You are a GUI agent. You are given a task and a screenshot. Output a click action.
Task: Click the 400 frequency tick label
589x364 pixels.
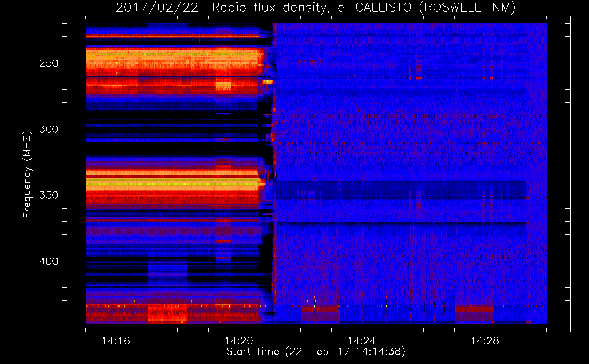49,261
